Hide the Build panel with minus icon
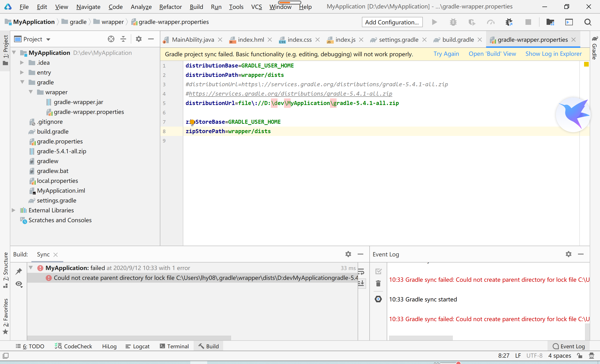 coord(360,254)
